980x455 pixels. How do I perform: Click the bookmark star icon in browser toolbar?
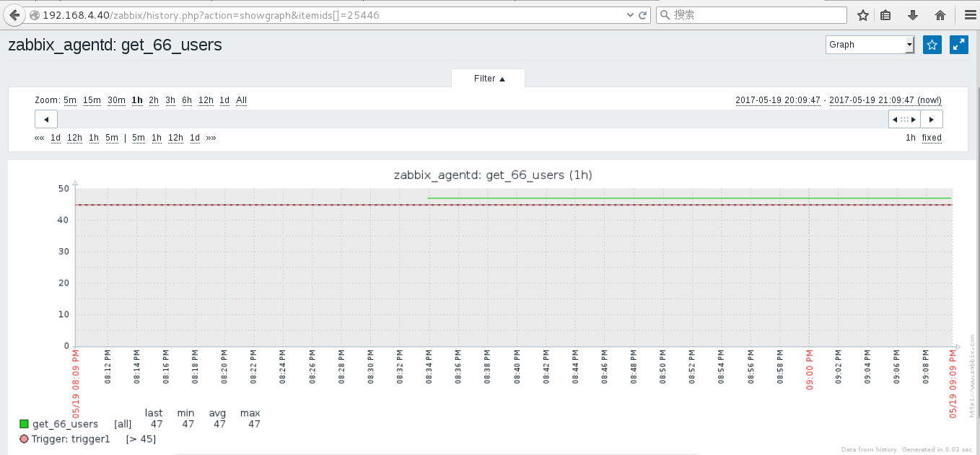coord(863,15)
